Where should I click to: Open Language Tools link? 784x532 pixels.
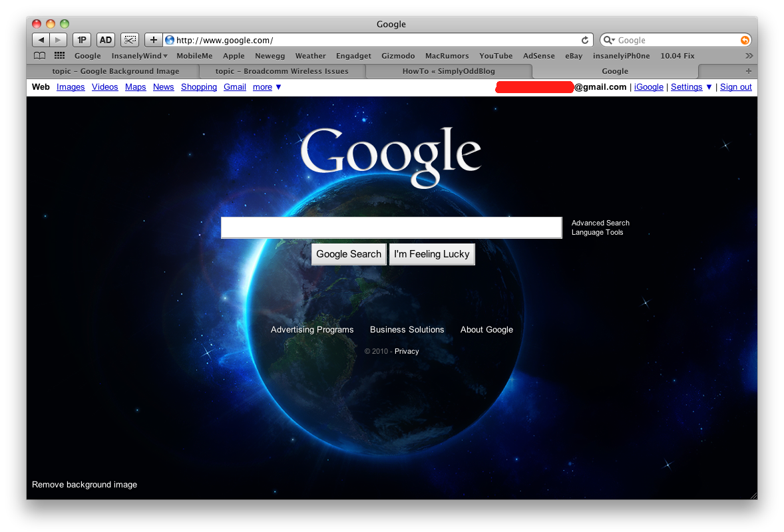point(598,232)
